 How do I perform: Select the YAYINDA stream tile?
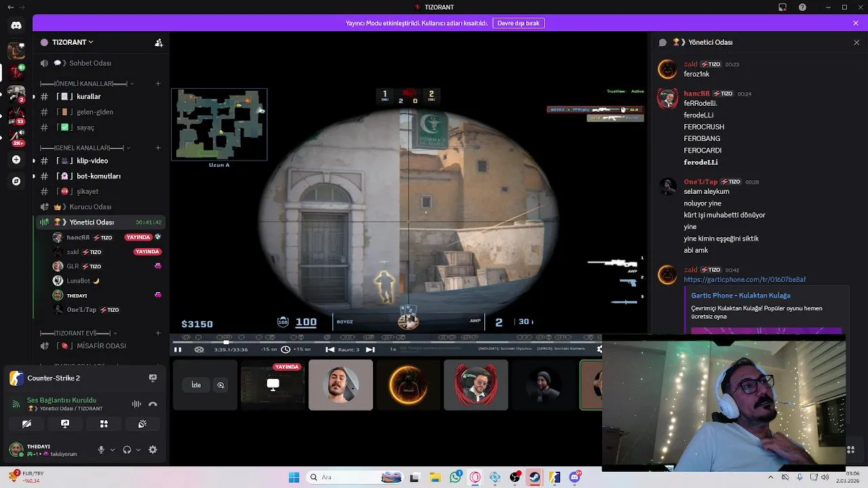click(273, 384)
